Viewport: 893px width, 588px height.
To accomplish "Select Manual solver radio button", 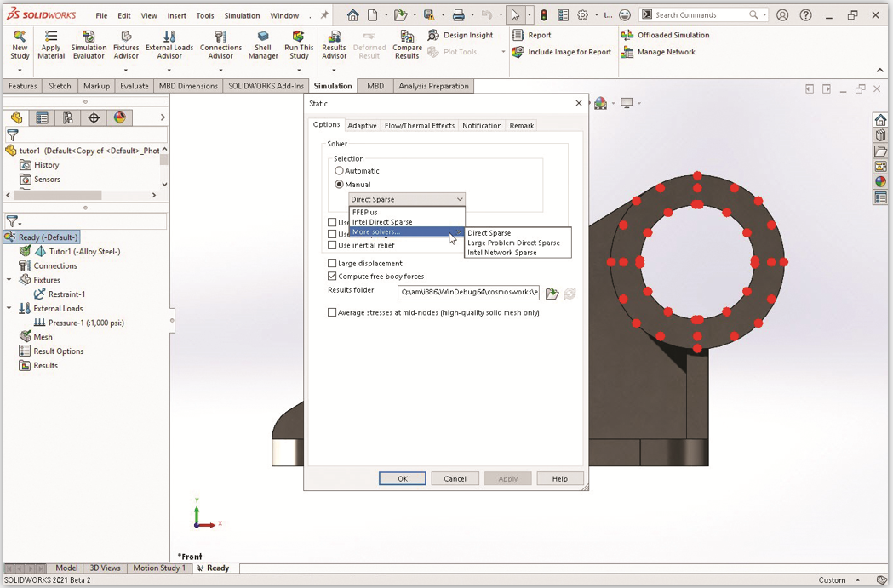I will [340, 185].
